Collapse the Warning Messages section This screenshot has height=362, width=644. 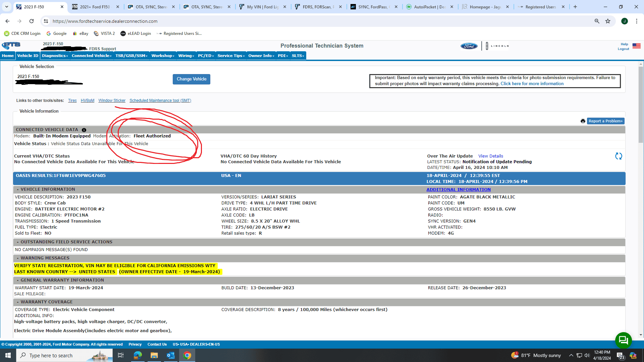(x=18, y=258)
